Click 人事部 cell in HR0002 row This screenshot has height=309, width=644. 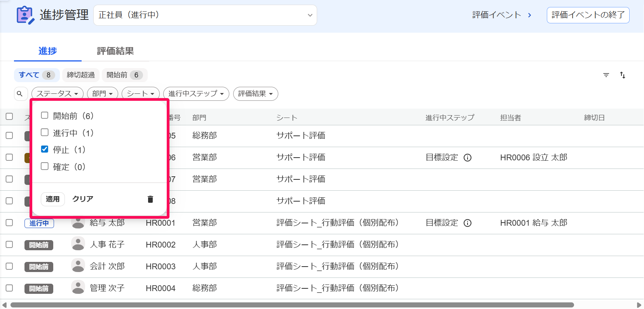(x=205, y=245)
